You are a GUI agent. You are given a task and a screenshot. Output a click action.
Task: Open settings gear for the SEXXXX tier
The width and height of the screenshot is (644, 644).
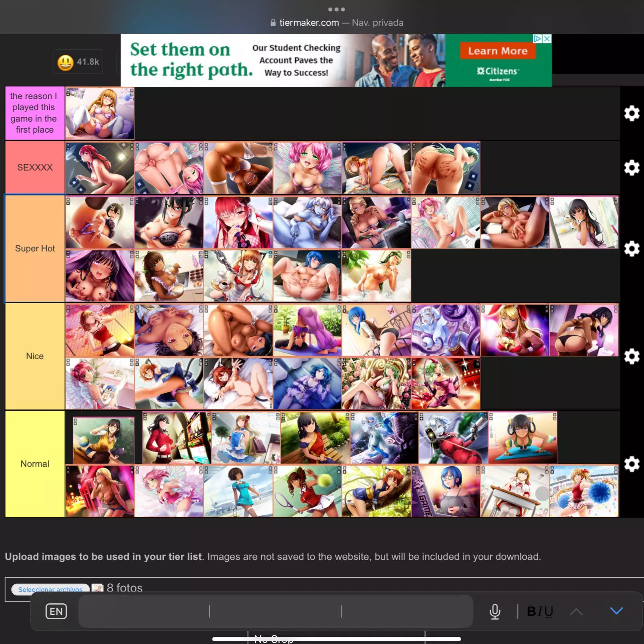632,167
